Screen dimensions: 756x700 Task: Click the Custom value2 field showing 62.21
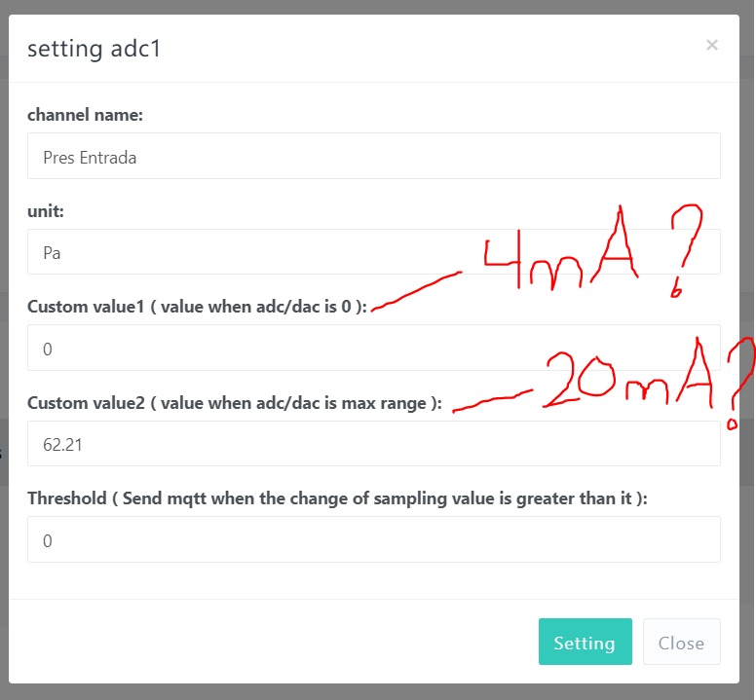coord(373,444)
